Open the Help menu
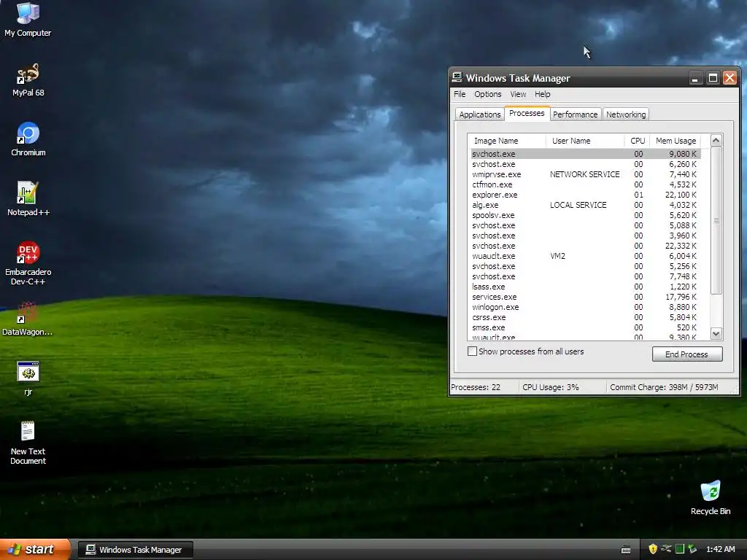The image size is (747, 560). [x=542, y=94]
